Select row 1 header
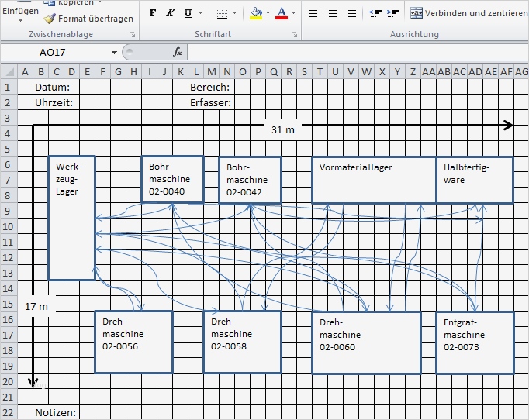This screenshot has height=420, width=529. click(x=9, y=88)
